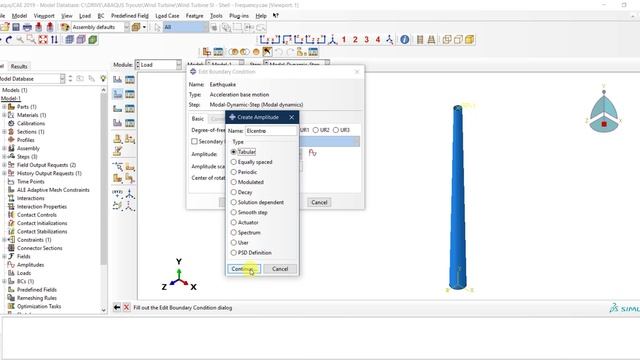Select Tabular amplitude type
640x360 pixels.
click(243, 152)
